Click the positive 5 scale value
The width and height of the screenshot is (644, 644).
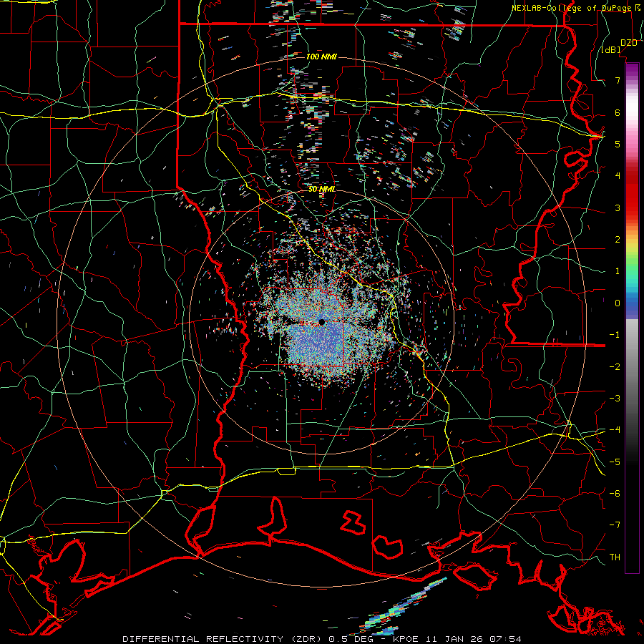(618, 144)
